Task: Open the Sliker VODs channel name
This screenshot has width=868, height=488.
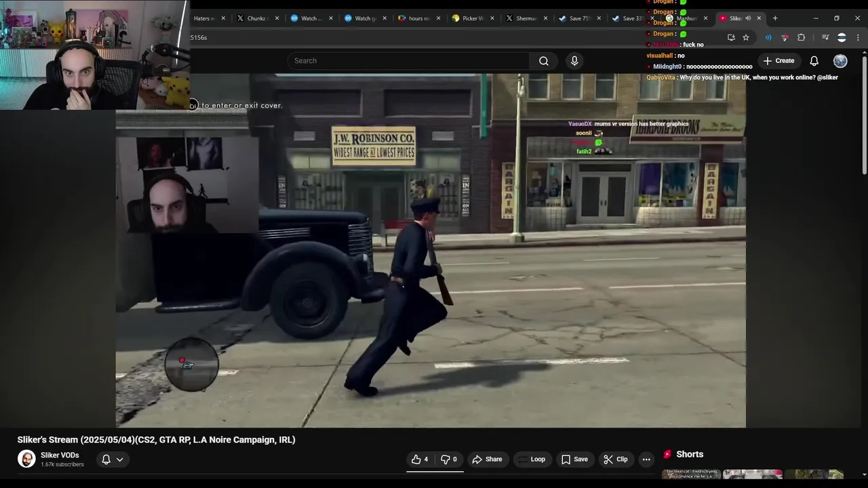Action: click(60, 455)
